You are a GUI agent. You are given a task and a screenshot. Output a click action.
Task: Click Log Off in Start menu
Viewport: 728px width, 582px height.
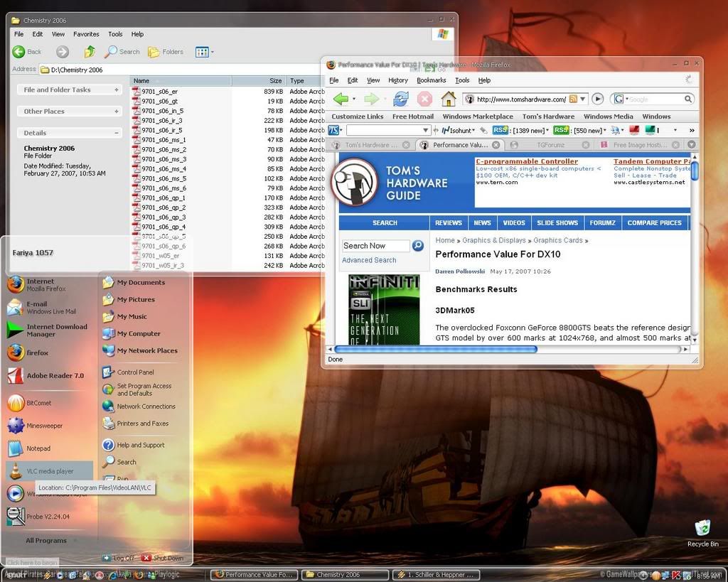pyautogui.click(x=119, y=558)
